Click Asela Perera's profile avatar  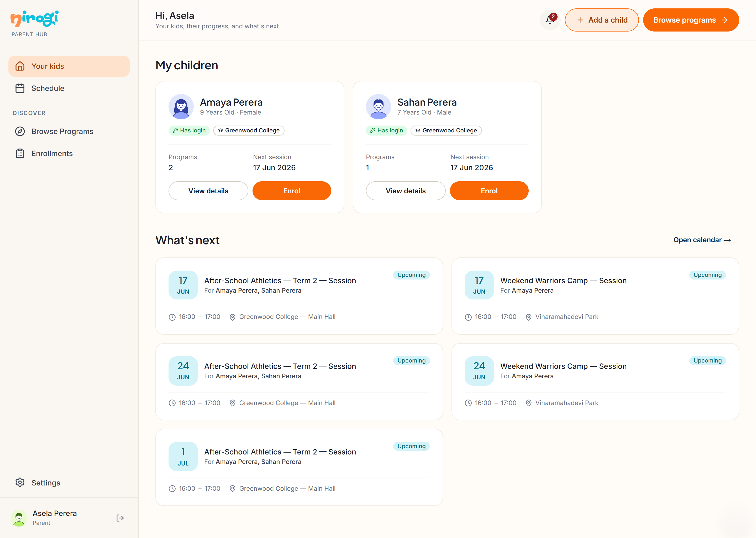click(x=19, y=518)
